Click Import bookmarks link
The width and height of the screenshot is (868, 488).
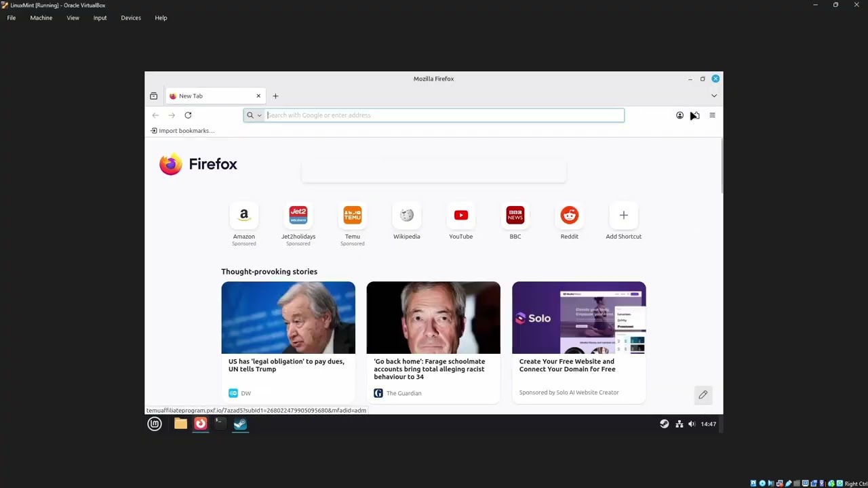point(182,131)
